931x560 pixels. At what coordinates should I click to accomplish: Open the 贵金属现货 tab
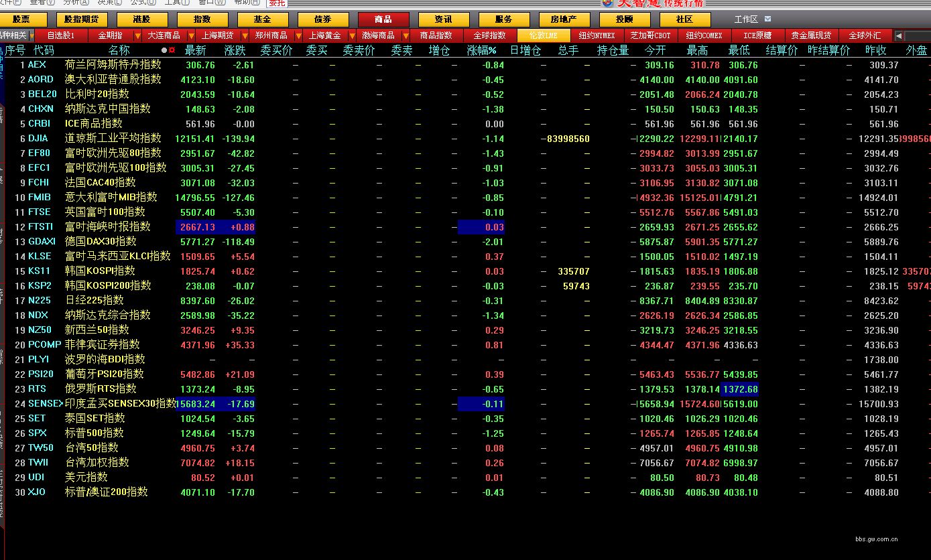[811, 36]
